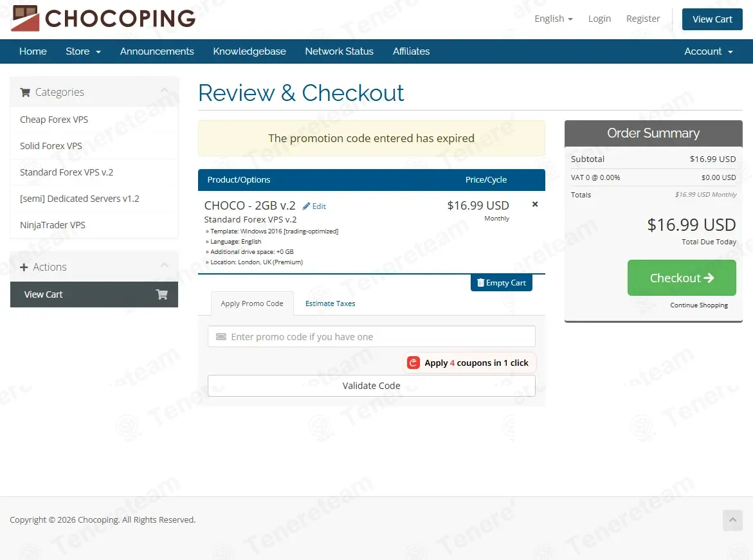Viewport: 753px width, 560px height.
Task: Click the expired promotion code message
Action: click(x=371, y=138)
